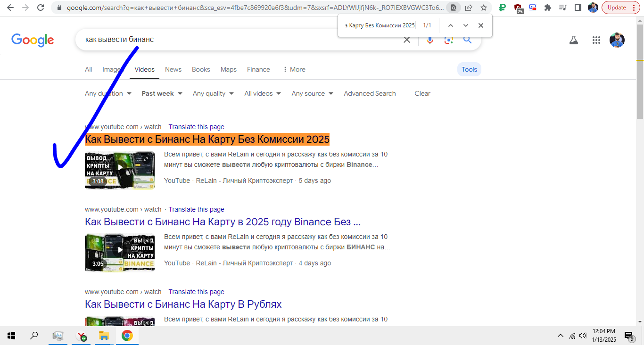The image size is (644, 345).
Task: Click the page's vertical scrollbar
Action: [640, 71]
